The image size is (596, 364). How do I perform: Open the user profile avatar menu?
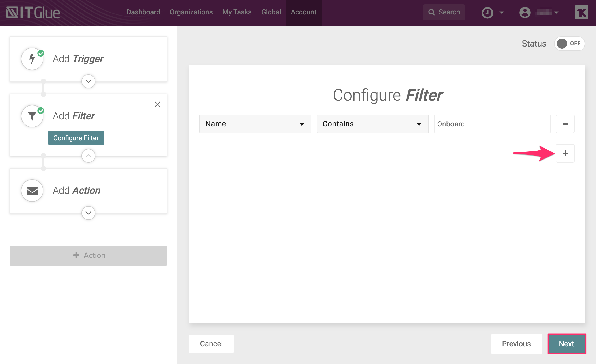click(x=525, y=13)
